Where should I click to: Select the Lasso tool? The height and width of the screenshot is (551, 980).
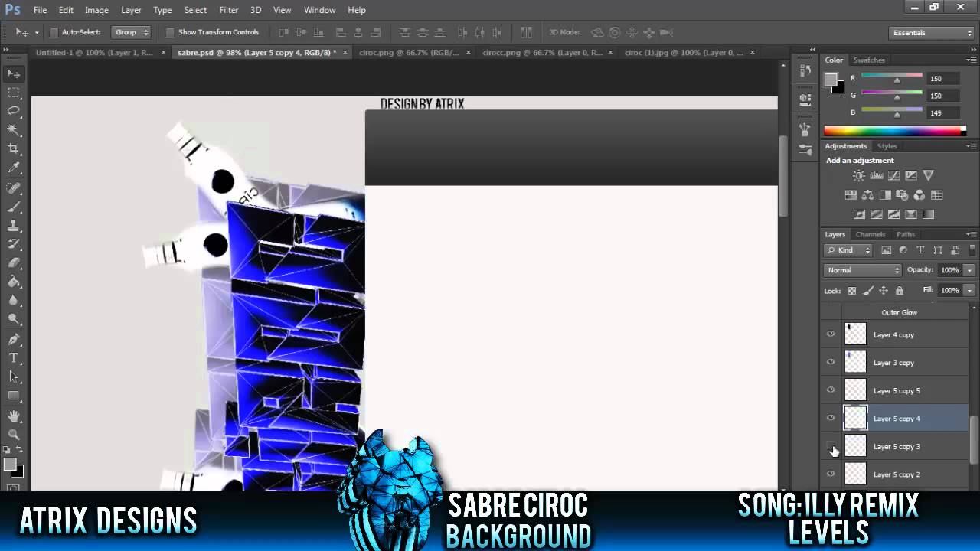14,112
